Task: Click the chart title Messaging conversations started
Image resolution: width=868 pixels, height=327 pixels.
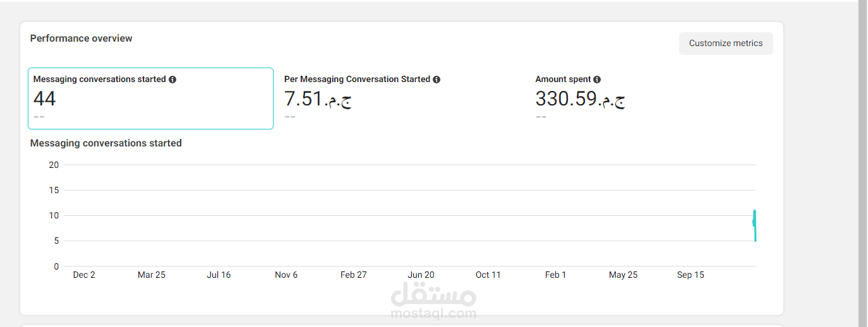Action: pos(106,143)
